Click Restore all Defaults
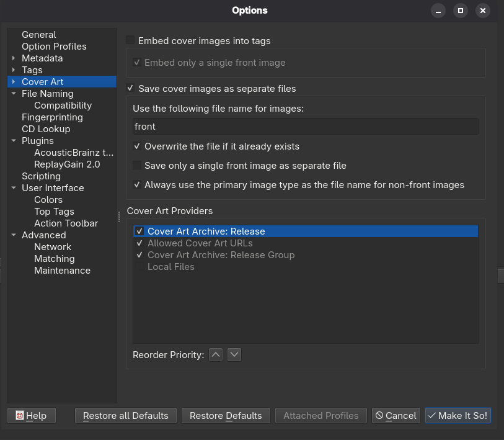The image size is (504, 440). (x=125, y=416)
